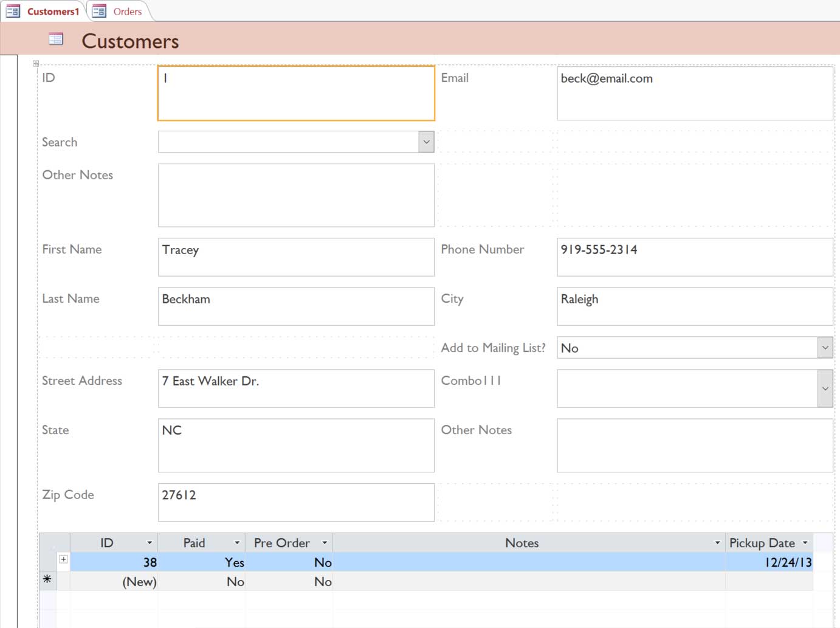Click the Add to Mailing List? label
840x628 pixels.
click(493, 348)
